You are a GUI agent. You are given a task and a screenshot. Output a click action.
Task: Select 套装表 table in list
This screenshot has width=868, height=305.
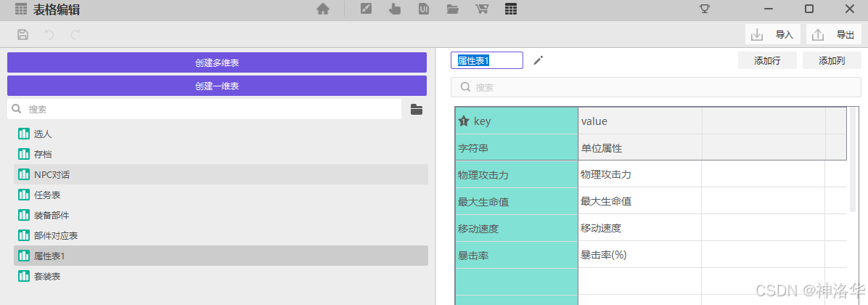[221, 276]
